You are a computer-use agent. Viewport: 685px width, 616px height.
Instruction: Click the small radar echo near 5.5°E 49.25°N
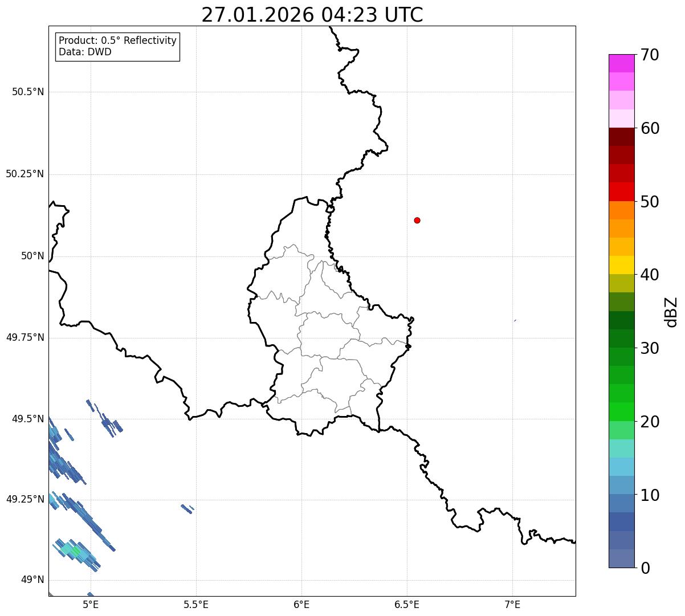coord(187,508)
